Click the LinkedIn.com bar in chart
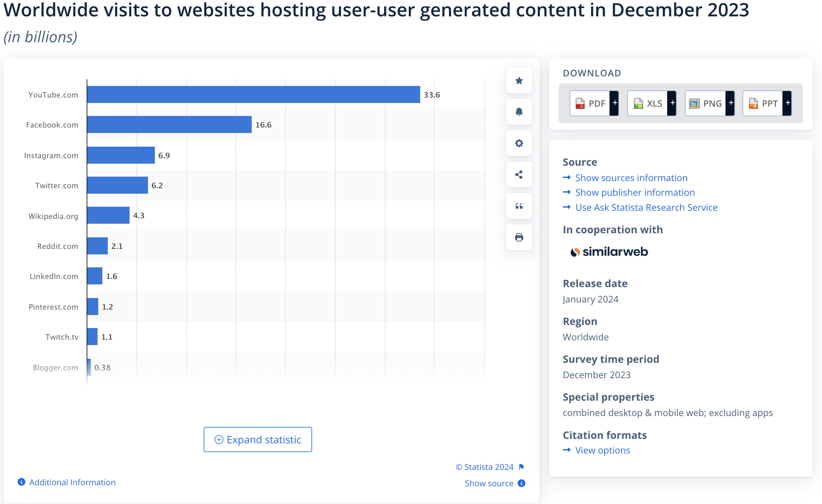This screenshot has height=504, width=822. pos(95,276)
